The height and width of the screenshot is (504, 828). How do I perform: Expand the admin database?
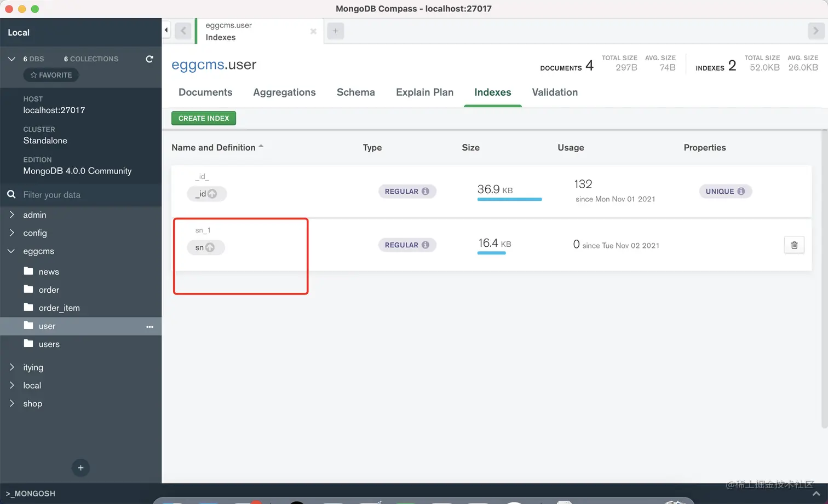[x=12, y=215]
